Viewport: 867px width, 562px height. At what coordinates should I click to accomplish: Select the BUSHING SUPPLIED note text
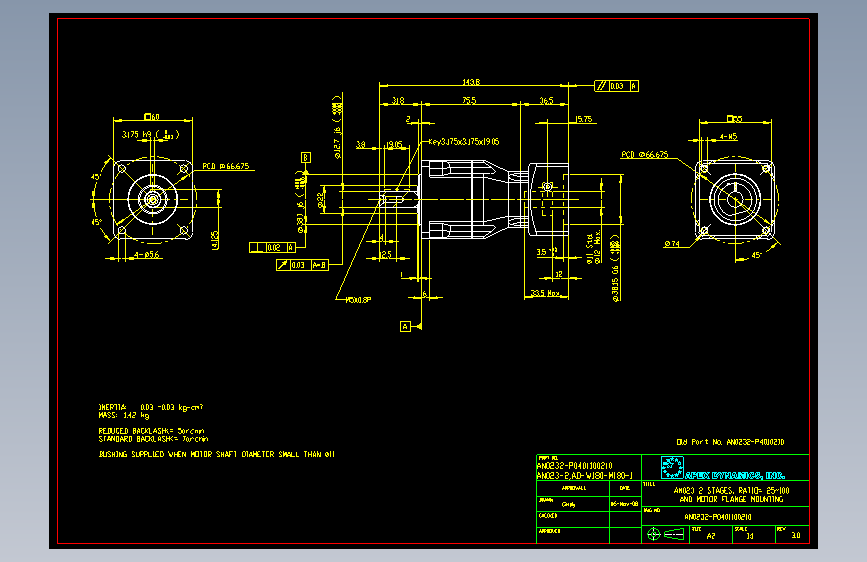point(217,454)
